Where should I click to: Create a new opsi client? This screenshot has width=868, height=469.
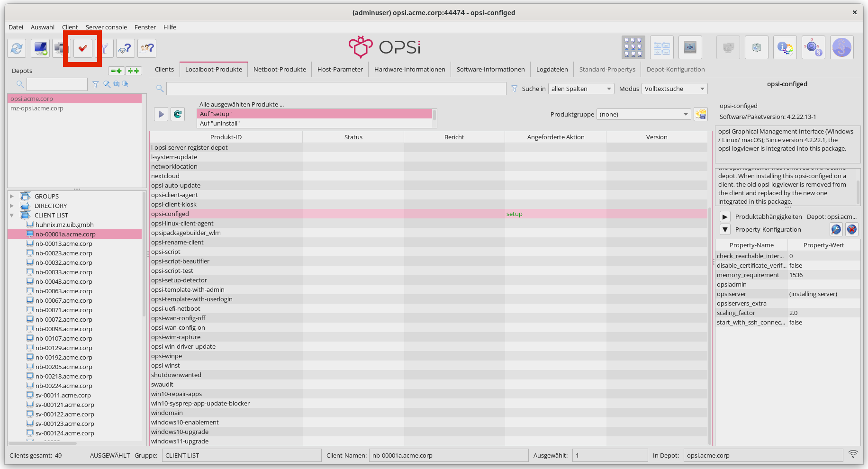point(40,48)
